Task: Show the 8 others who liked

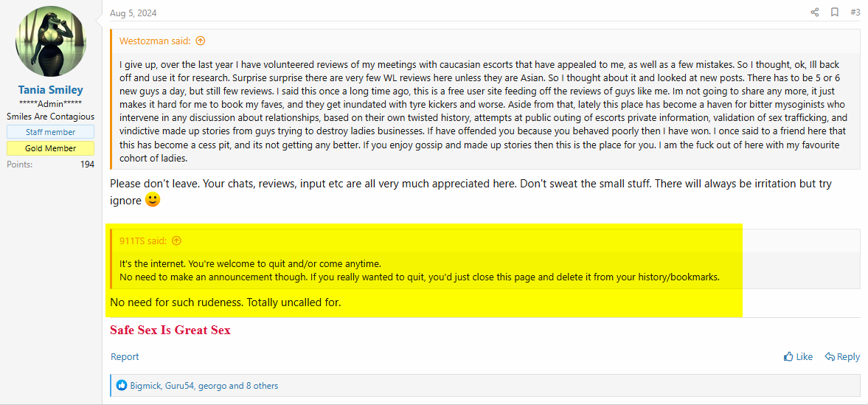Action: [261, 386]
